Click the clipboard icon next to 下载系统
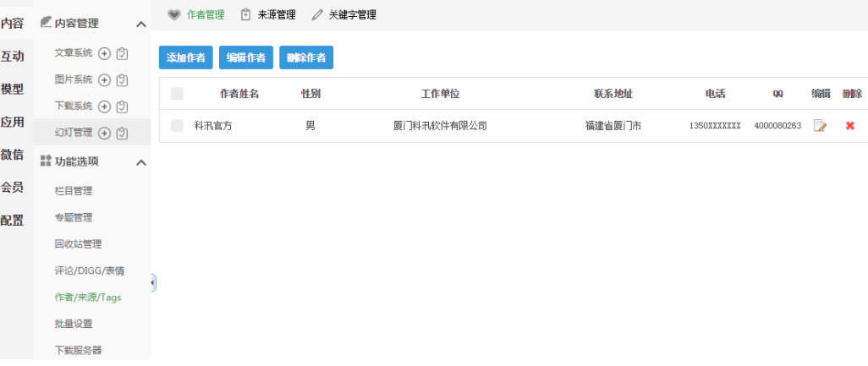The width and height of the screenshot is (868, 366). [x=122, y=107]
